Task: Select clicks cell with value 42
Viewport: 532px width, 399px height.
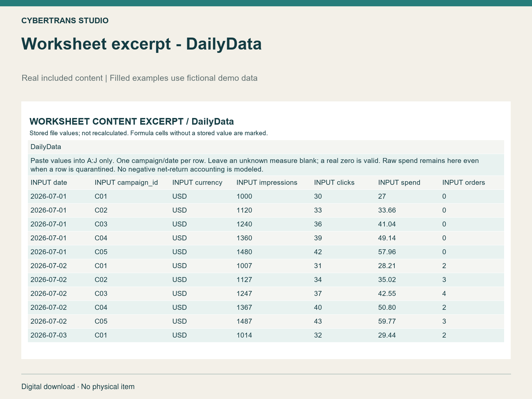Action: pyautogui.click(x=318, y=252)
